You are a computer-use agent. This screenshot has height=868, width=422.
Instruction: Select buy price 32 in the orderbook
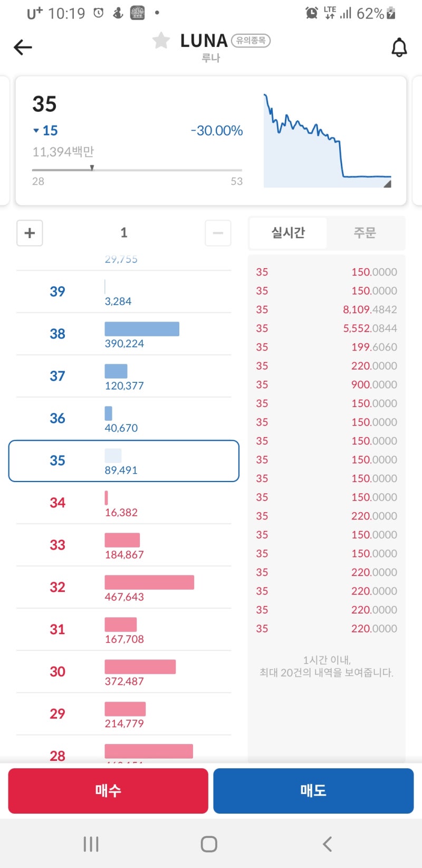(123, 587)
